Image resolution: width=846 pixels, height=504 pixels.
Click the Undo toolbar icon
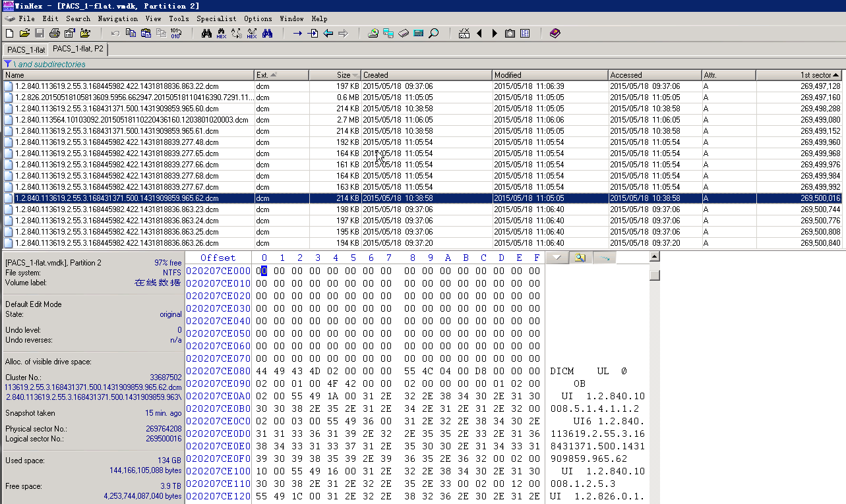[x=115, y=33]
